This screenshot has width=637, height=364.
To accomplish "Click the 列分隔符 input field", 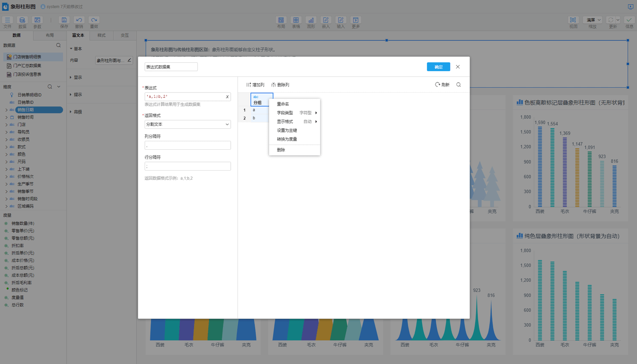I will (187, 145).
